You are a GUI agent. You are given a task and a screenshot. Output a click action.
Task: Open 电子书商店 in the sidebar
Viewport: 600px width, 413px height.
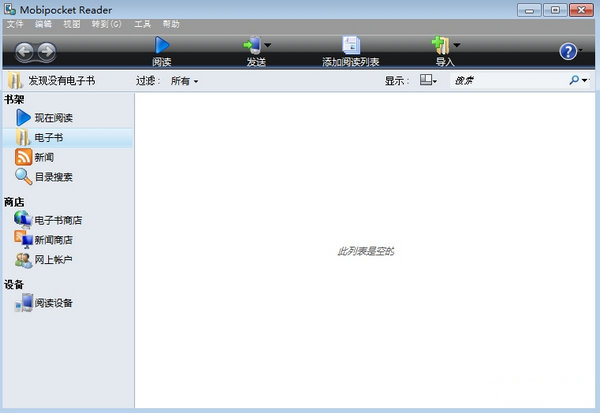pos(68,220)
